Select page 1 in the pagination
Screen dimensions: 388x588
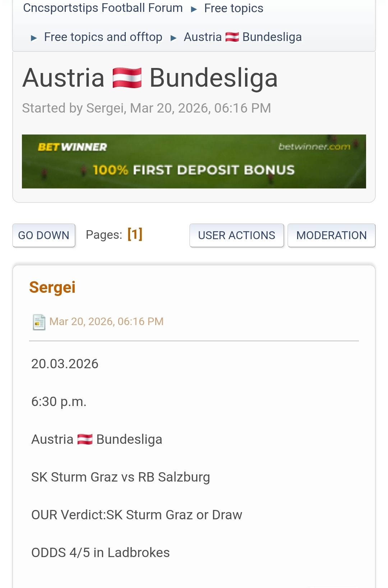tap(135, 234)
